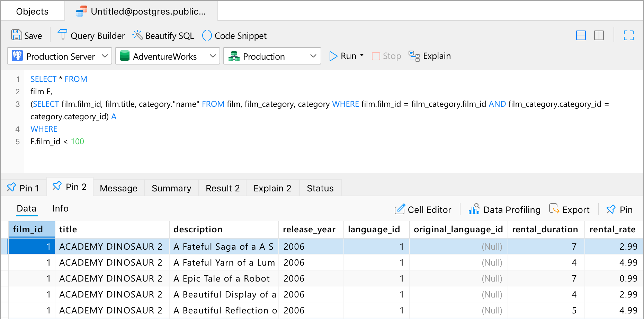Viewport: 644px width, 319px height.
Task: Select cell 'A Fateful Yarn of a Lum'
Action: point(224,262)
